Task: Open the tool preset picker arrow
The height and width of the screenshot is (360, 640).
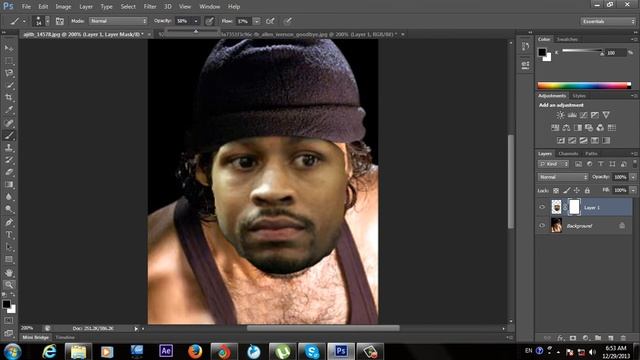Action: (x=24, y=21)
